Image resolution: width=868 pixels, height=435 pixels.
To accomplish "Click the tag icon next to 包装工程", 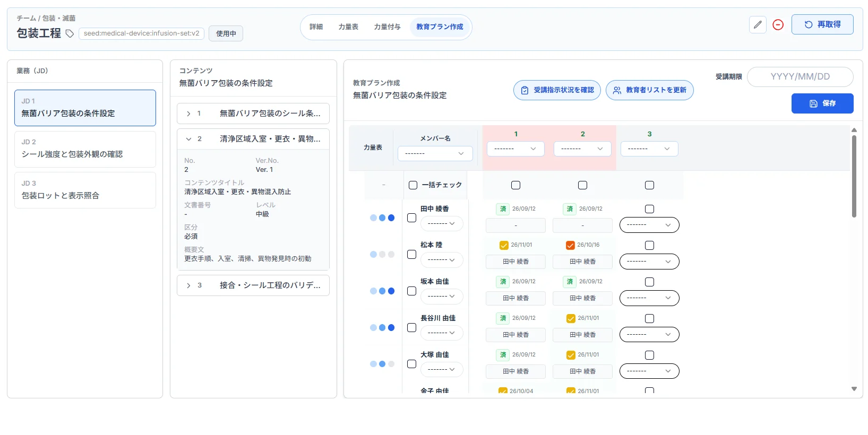I will (x=70, y=33).
